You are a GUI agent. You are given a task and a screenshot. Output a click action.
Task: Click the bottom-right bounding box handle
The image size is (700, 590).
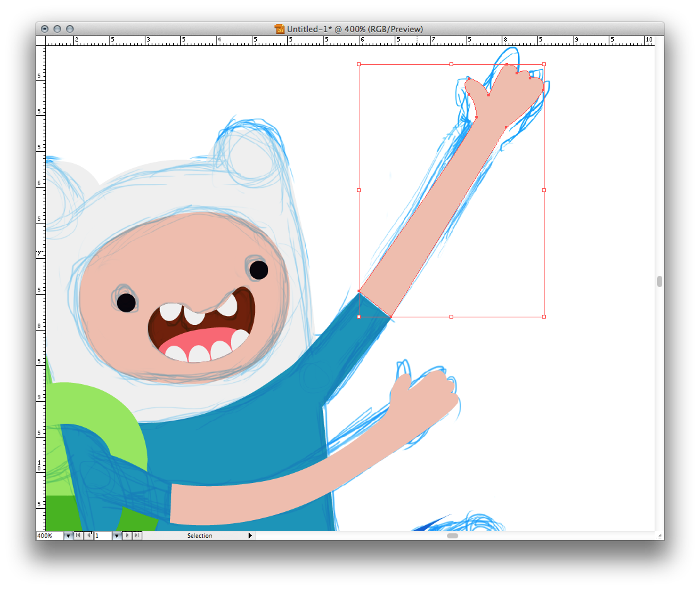544,317
